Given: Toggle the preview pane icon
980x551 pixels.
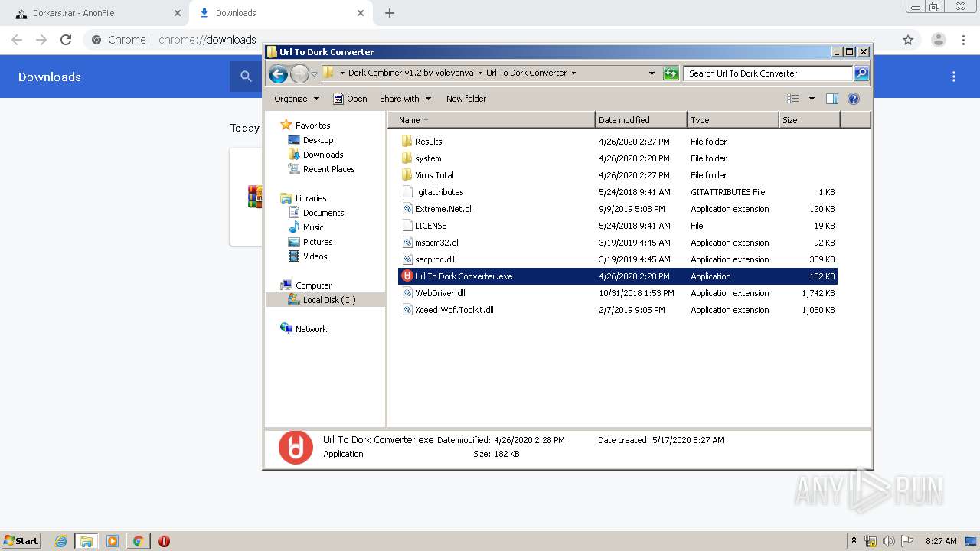Looking at the screenshot, I should pyautogui.click(x=832, y=99).
